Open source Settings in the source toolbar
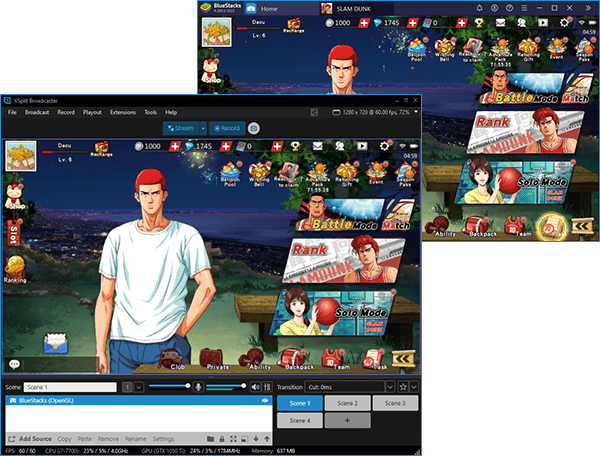 tap(163, 439)
